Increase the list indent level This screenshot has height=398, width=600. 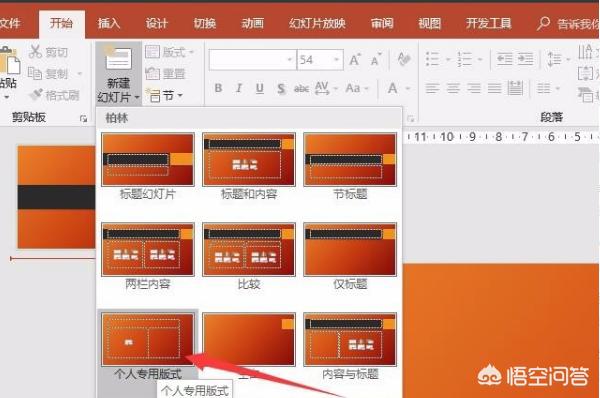coord(525,59)
